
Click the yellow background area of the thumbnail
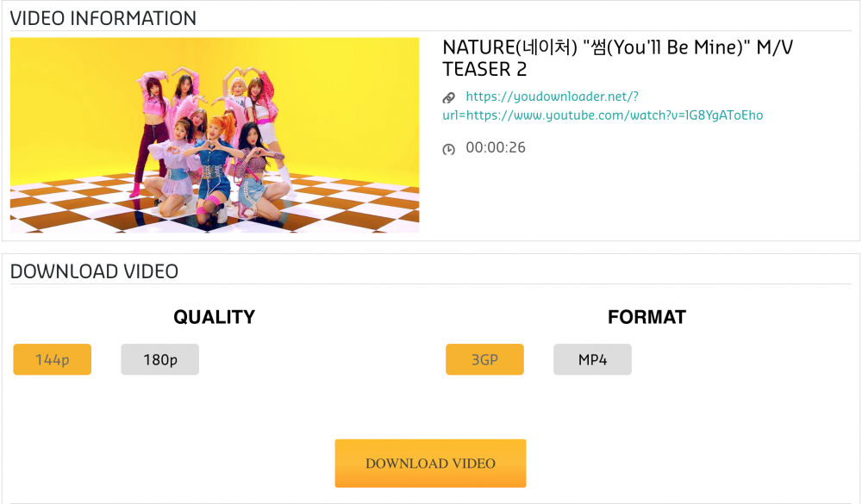tap(352, 99)
